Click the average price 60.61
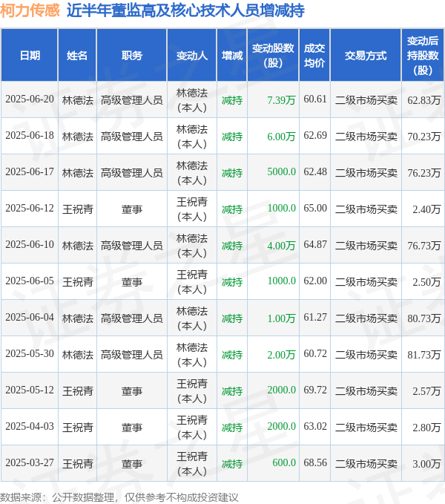 pos(315,99)
